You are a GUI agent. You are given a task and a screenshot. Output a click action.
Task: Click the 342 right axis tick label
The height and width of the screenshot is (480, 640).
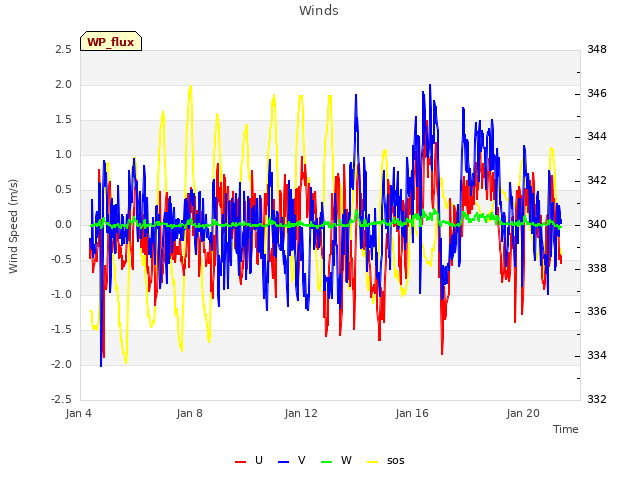pyautogui.click(x=597, y=180)
